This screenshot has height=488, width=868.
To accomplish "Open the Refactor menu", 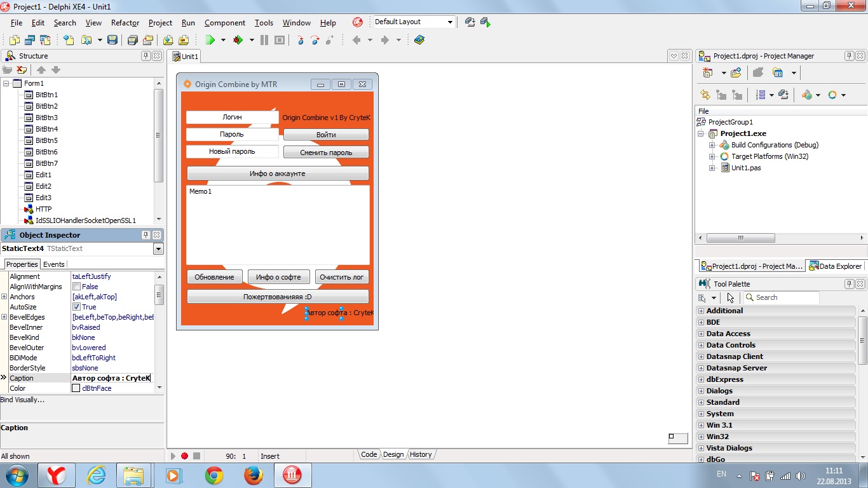I will [125, 23].
